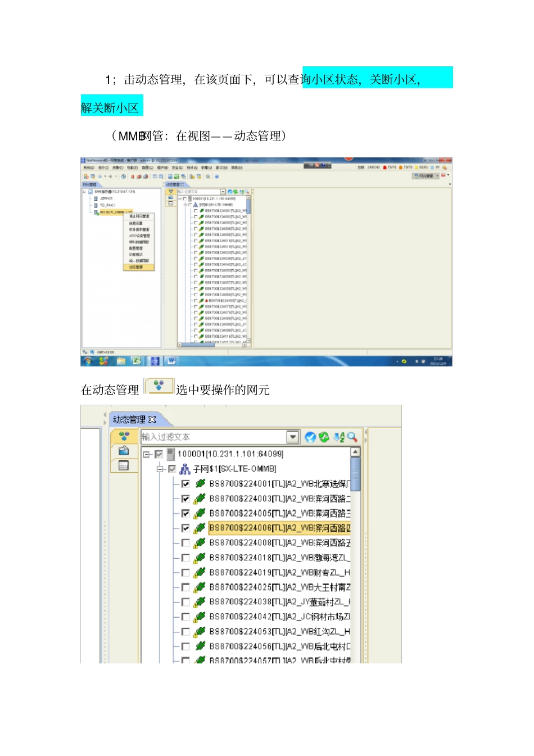Choose 配置管理 in the upper context menu

137,248
